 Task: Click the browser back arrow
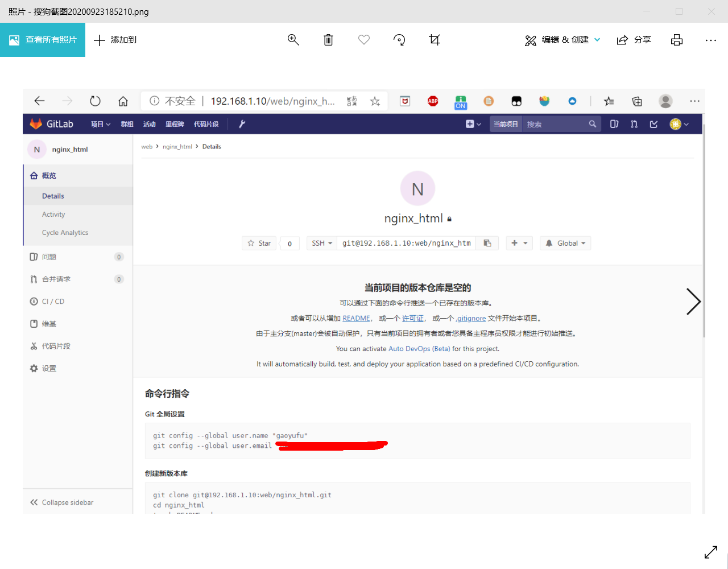coord(39,101)
